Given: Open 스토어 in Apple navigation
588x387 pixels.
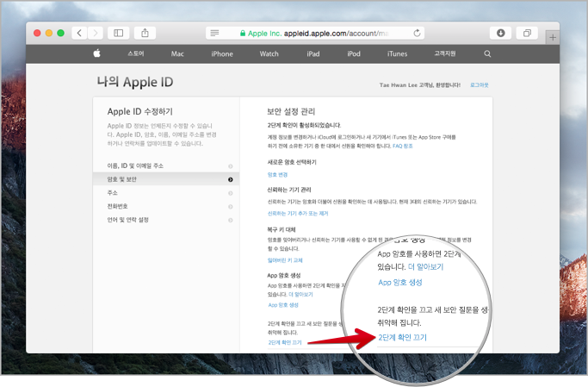Looking at the screenshot, I should tap(136, 53).
